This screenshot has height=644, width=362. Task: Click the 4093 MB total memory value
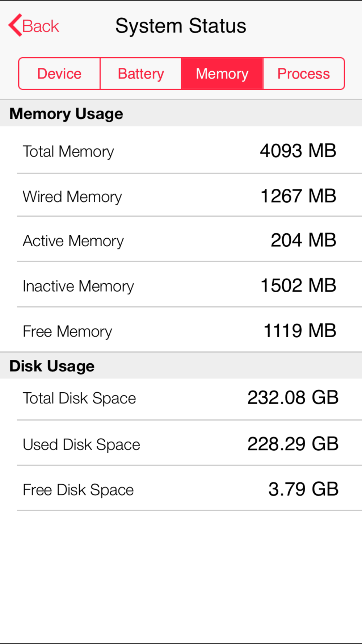[298, 151]
